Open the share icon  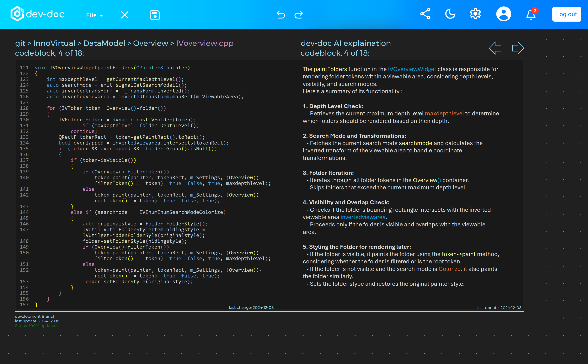click(x=425, y=14)
